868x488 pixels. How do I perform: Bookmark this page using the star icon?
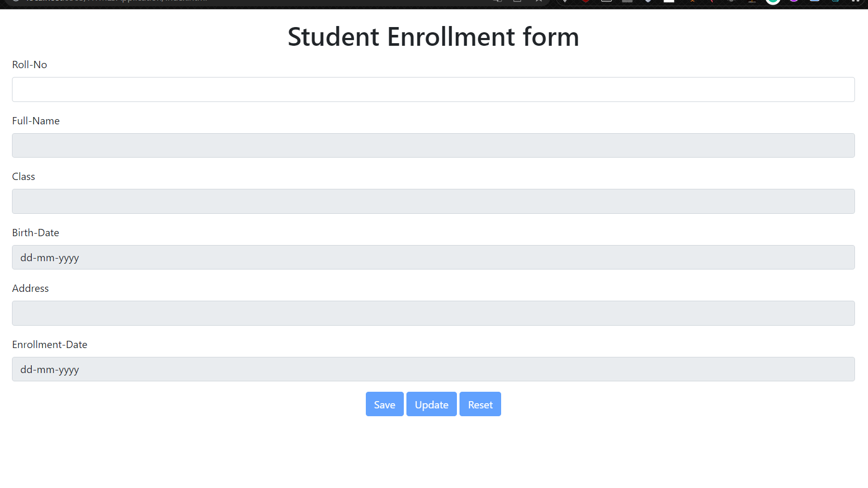click(x=539, y=2)
